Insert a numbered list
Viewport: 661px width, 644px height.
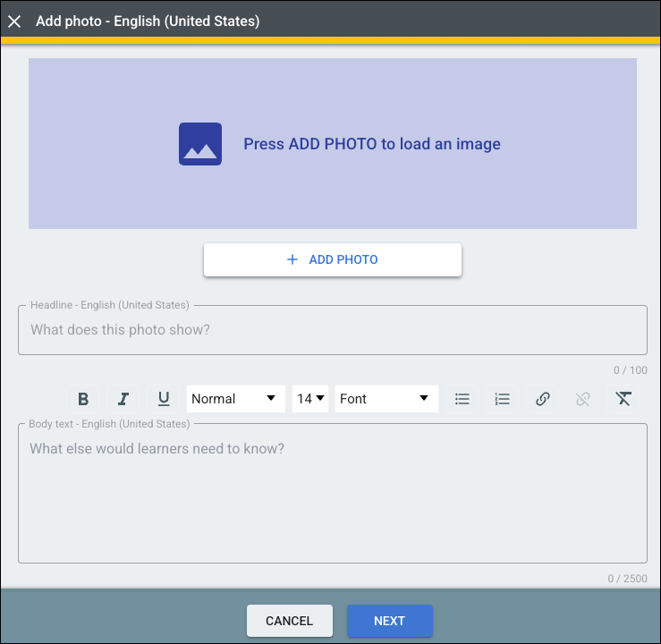(x=503, y=399)
